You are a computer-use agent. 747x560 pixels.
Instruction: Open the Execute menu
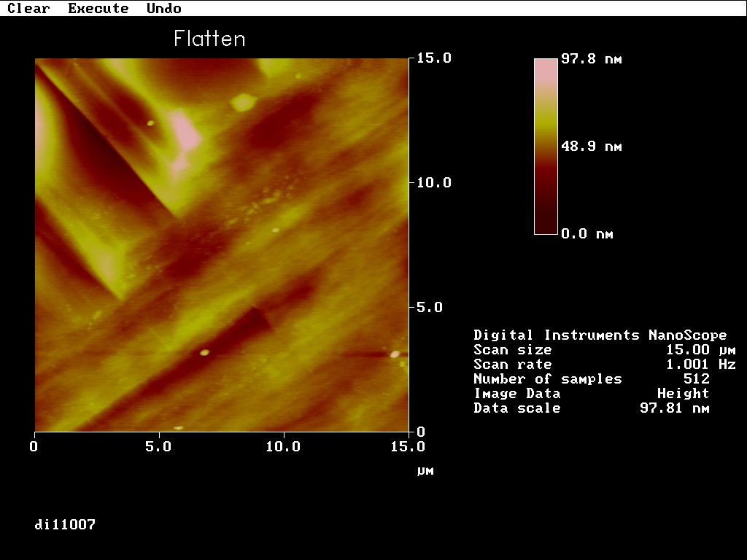tap(98, 9)
